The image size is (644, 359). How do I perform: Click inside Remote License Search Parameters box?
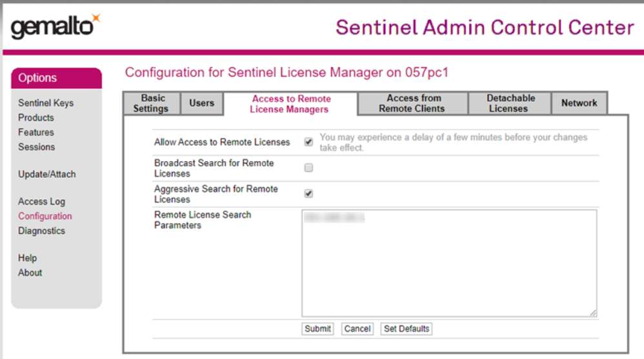point(449,264)
